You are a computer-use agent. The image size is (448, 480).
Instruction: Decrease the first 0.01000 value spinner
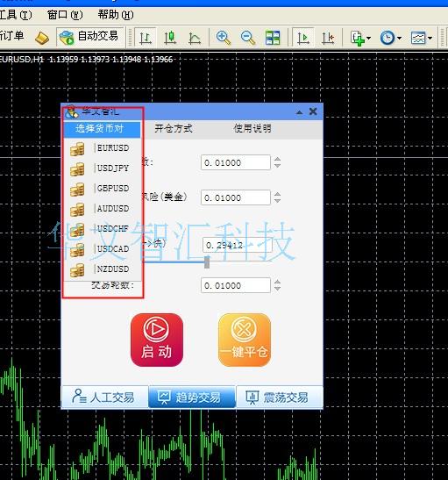[277, 166]
